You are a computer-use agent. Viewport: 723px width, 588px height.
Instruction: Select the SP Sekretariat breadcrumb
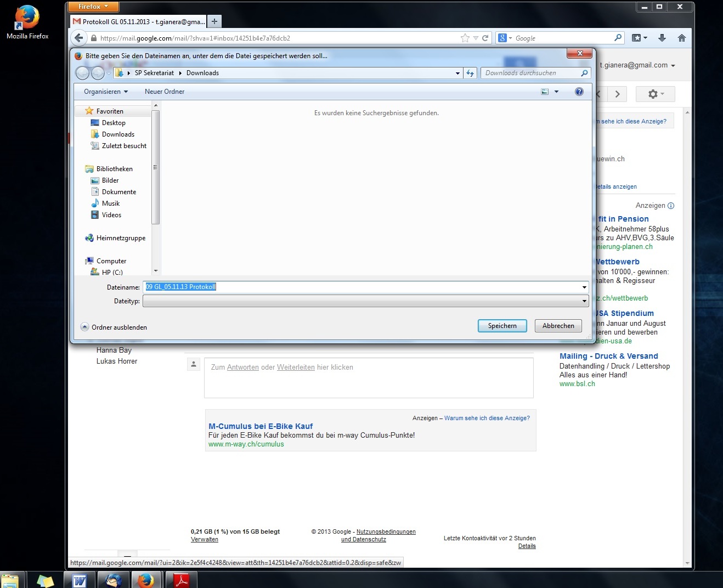pos(154,73)
